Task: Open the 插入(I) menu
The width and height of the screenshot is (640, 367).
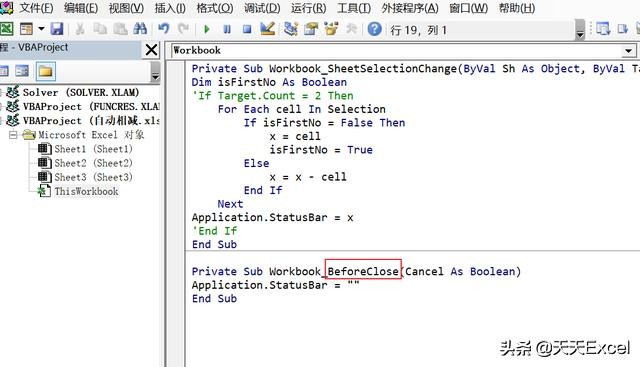Action: point(170,8)
